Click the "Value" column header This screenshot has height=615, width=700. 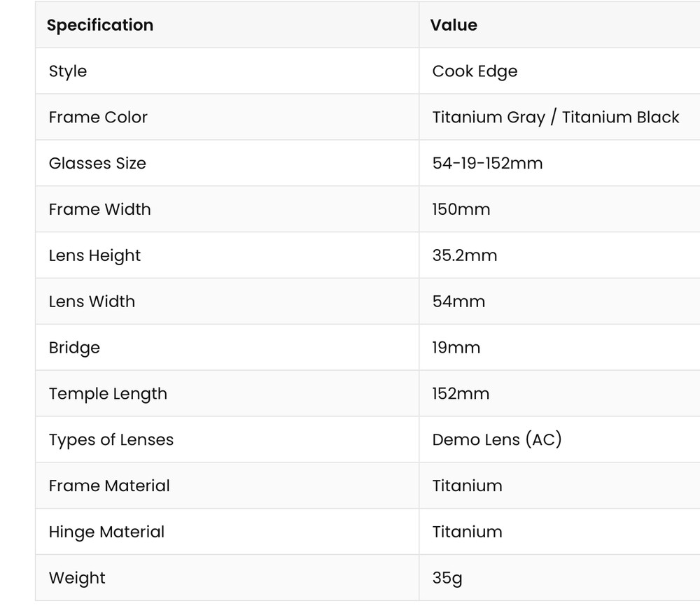(454, 25)
